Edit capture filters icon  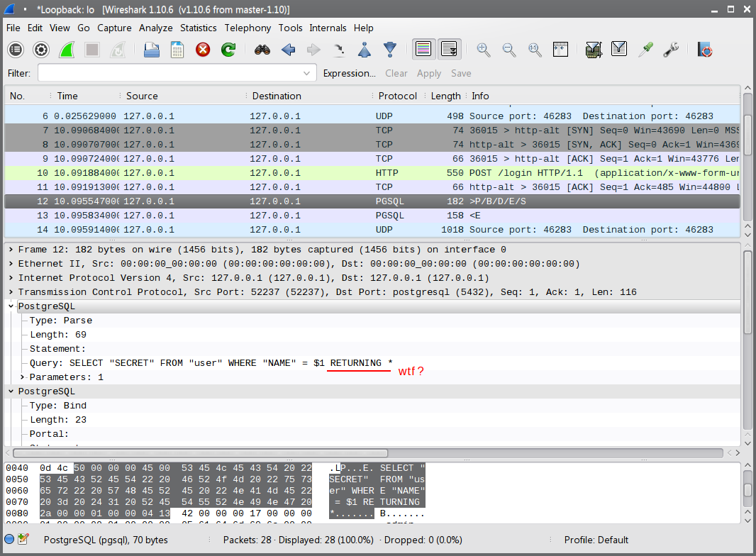pyautogui.click(x=594, y=49)
